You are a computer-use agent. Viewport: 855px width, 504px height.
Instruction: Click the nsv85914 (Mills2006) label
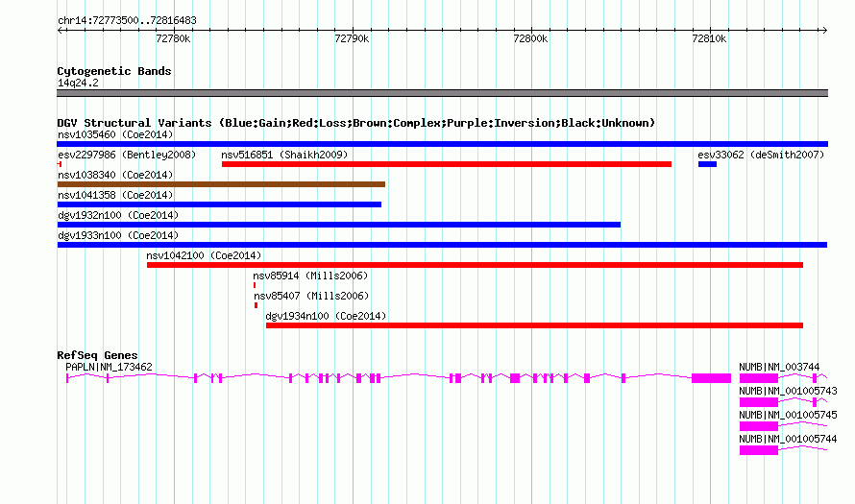(x=311, y=276)
